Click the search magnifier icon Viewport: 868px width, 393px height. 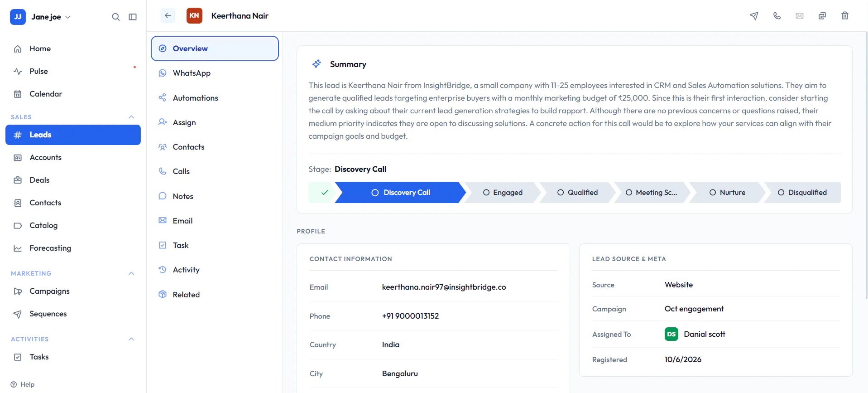116,17
